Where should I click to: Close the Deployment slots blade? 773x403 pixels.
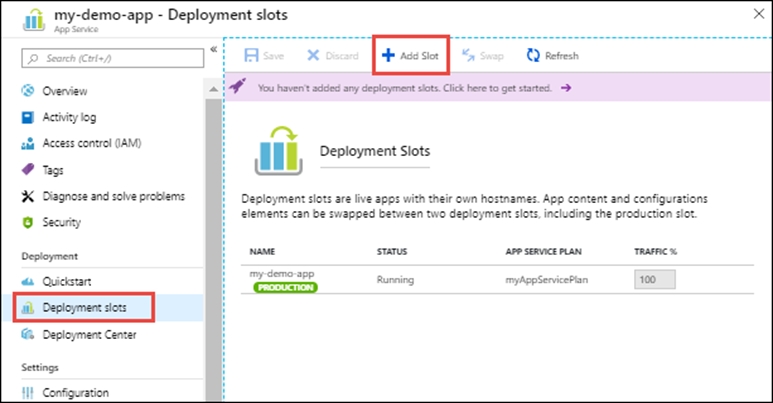[755, 14]
